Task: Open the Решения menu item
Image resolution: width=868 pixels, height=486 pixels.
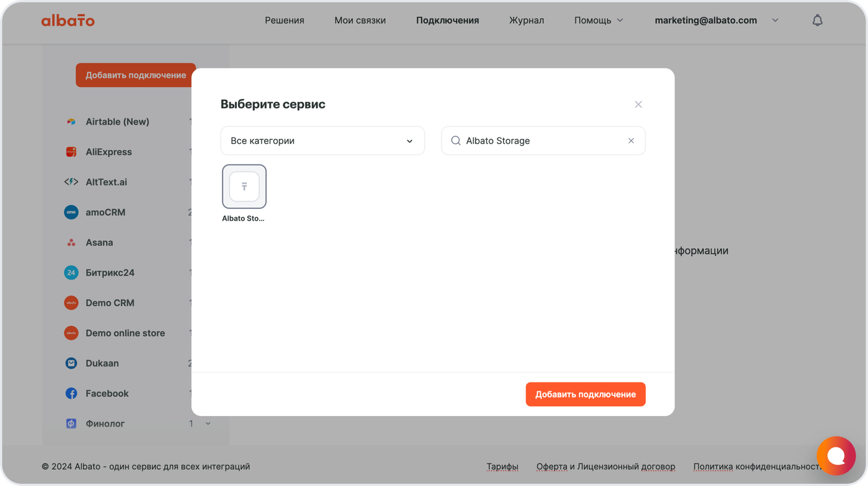Action: (285, 20)
